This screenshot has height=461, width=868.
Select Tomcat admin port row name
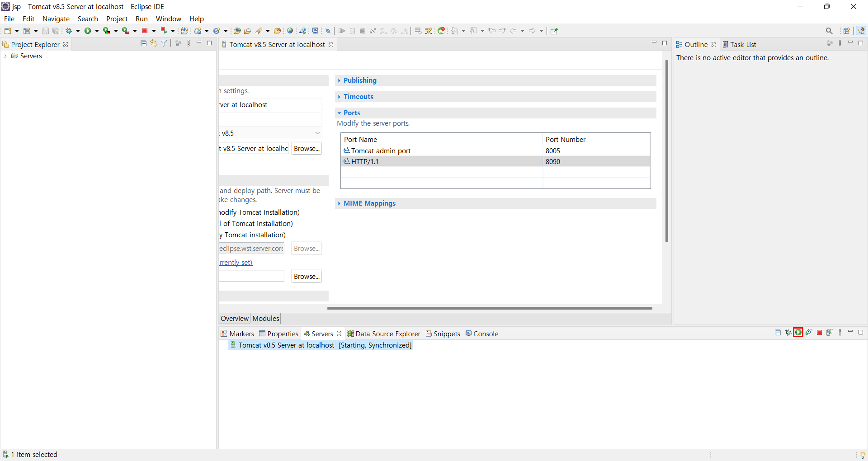click(381, 151)
